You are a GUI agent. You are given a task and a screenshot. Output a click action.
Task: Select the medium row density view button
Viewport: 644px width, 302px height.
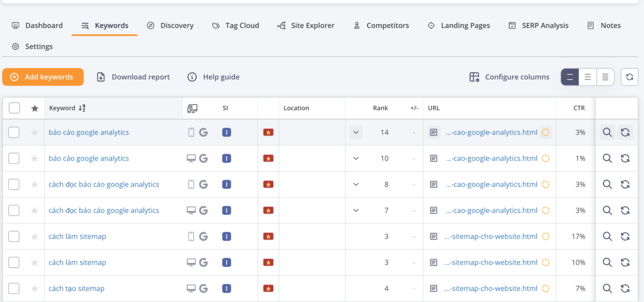pos(588,77)
